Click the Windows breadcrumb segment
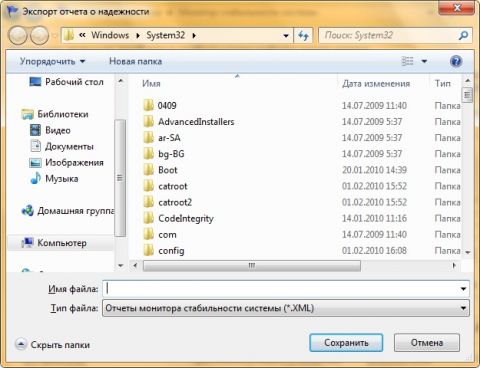 tap(110, 35)
